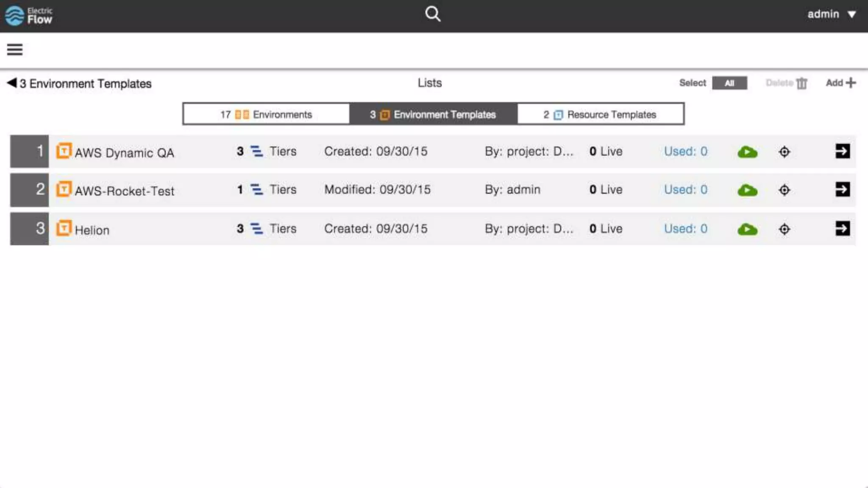Click green cloud provision icon for Helion

(747, 230)
